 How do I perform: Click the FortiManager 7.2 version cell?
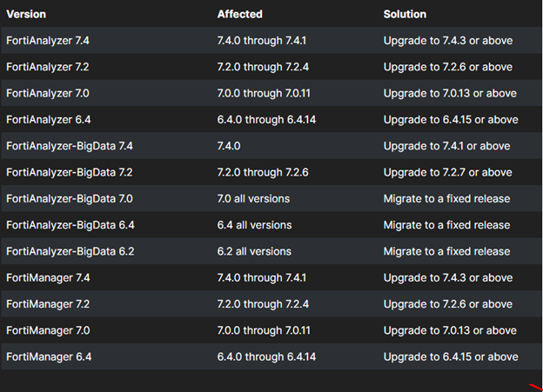pyautogui.click(x=48, y=304)
